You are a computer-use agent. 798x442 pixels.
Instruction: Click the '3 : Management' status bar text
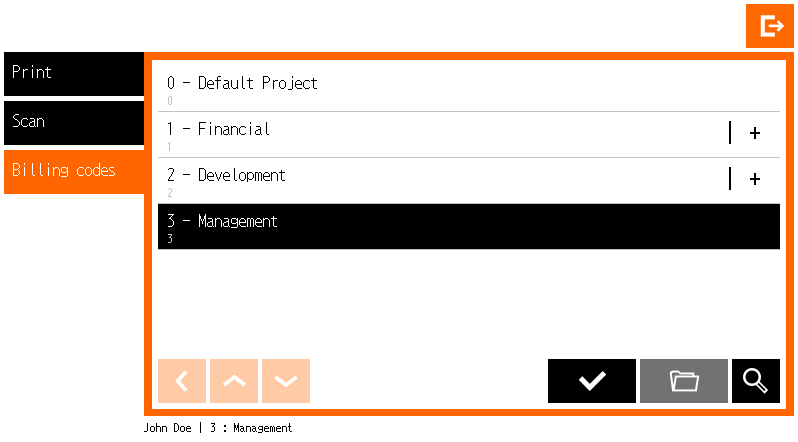click(249, 428)
